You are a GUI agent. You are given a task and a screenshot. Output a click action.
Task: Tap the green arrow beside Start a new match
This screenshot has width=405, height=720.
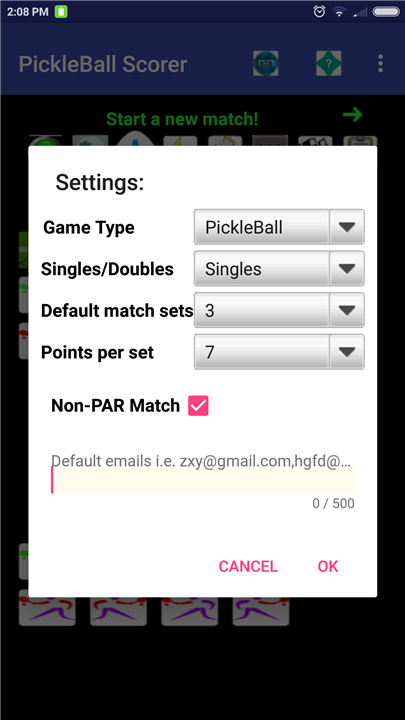tap(353, 115)
